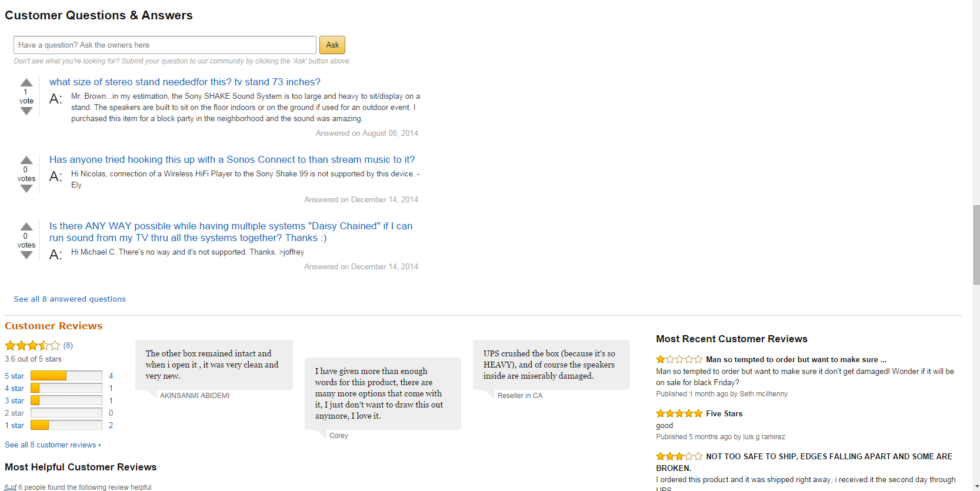Open 'Man so tempted to order' review

(x=796, y=359)
